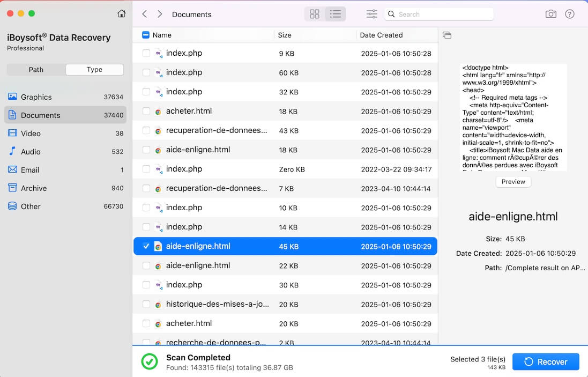588x377 pixels.
Task: Click the 'Zero KB' size cell
Action: coord(292,169)
